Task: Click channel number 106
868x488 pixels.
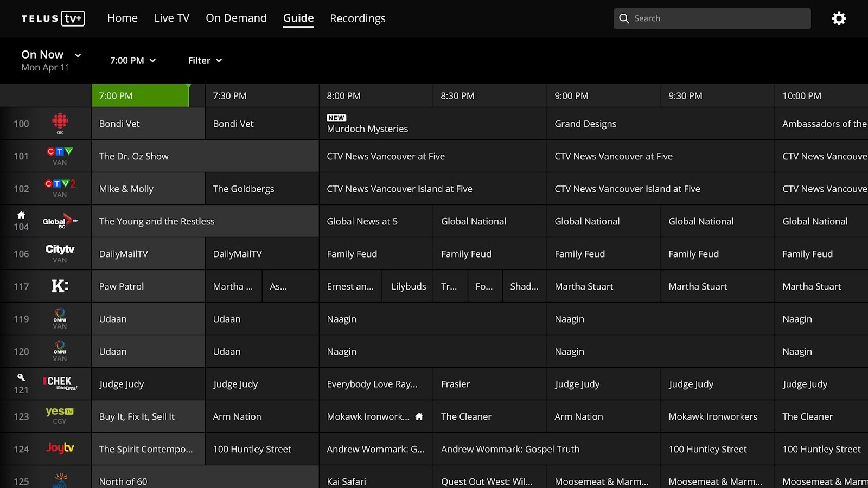Action: click(x=21, y=254)
